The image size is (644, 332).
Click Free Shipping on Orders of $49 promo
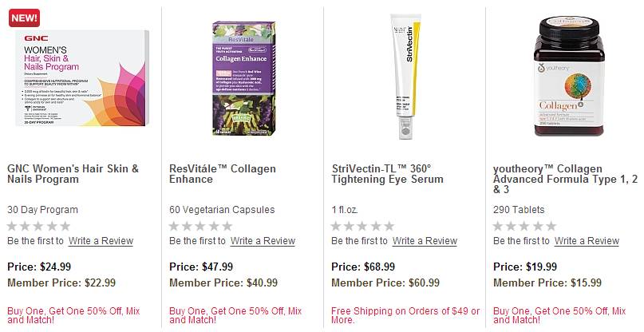[x=405, y=315]
